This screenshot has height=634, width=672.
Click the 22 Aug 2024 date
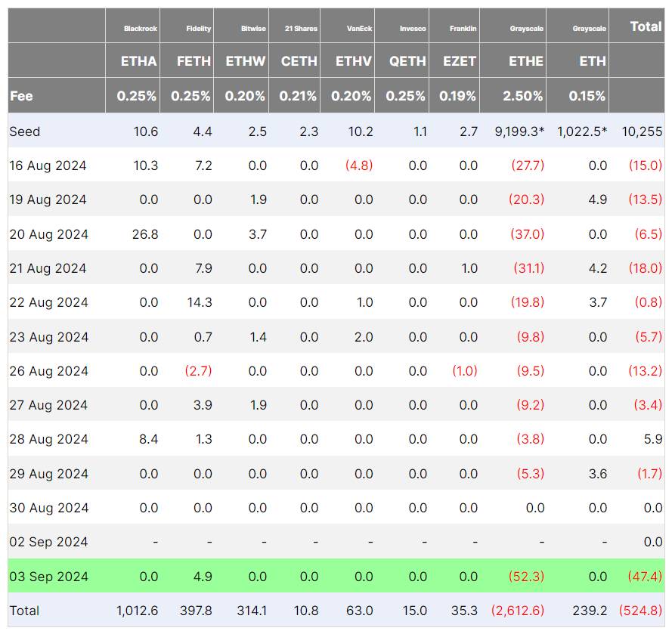(49, 302)
